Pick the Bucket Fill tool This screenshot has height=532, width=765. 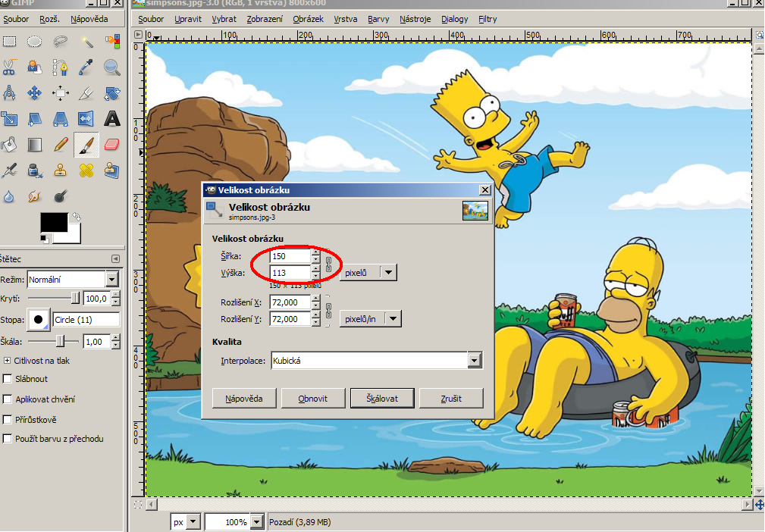click(8, 144)
